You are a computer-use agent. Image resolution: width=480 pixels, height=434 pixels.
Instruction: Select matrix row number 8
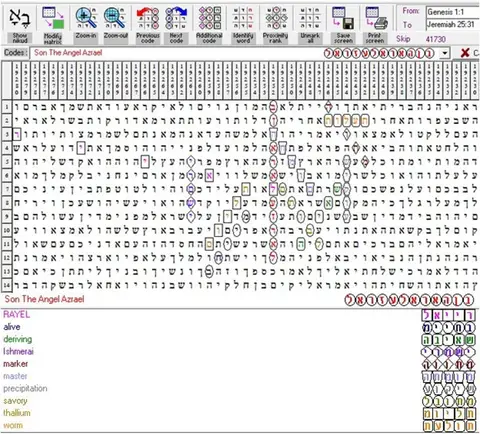[x=7, y=203]
